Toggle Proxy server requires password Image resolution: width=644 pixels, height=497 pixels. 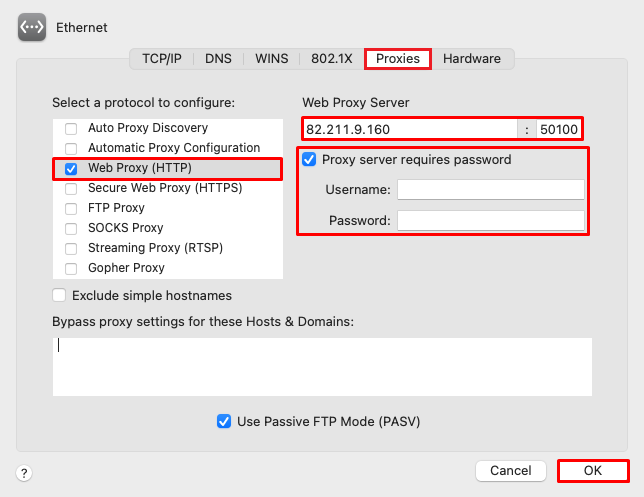309,159
